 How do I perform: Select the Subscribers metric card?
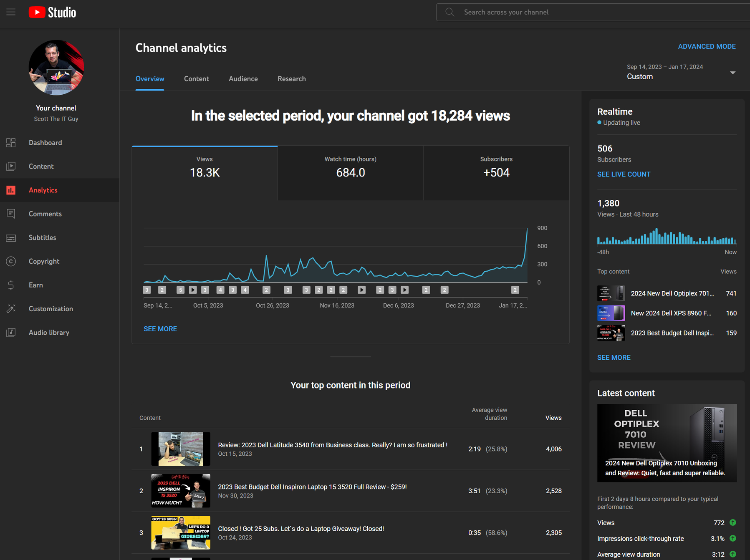coord(496,173)
